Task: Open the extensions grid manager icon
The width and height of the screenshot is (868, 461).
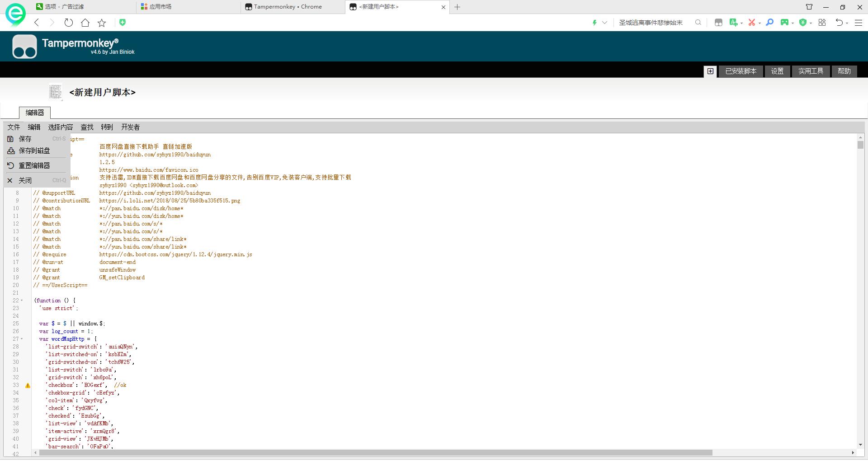Action: 822,23
